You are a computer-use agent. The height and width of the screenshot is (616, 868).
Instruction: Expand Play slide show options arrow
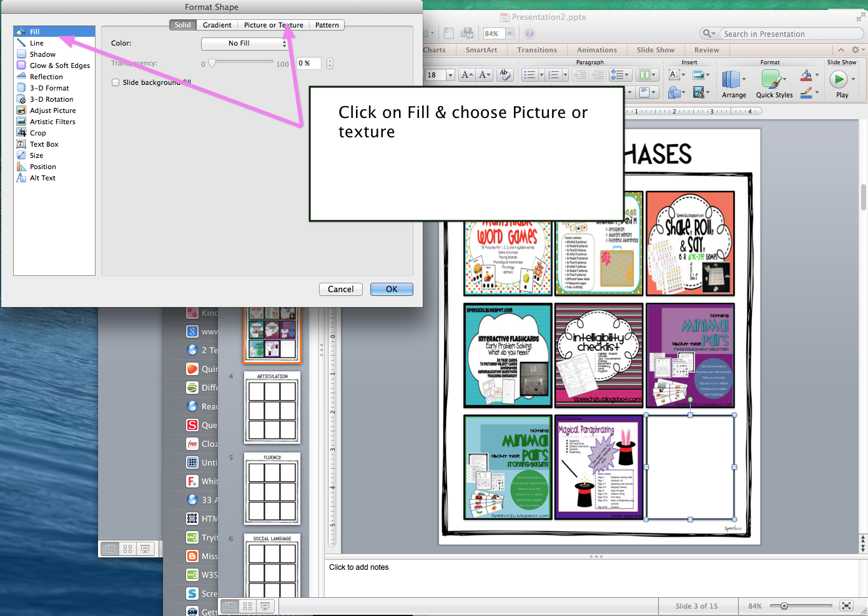point(853,79)
